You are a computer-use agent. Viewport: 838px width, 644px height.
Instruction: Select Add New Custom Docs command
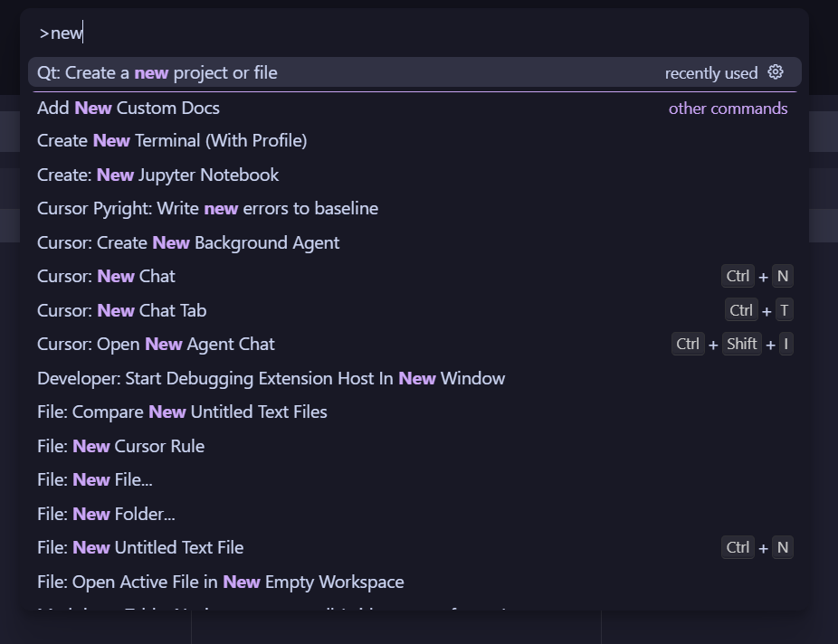[129, 108]
